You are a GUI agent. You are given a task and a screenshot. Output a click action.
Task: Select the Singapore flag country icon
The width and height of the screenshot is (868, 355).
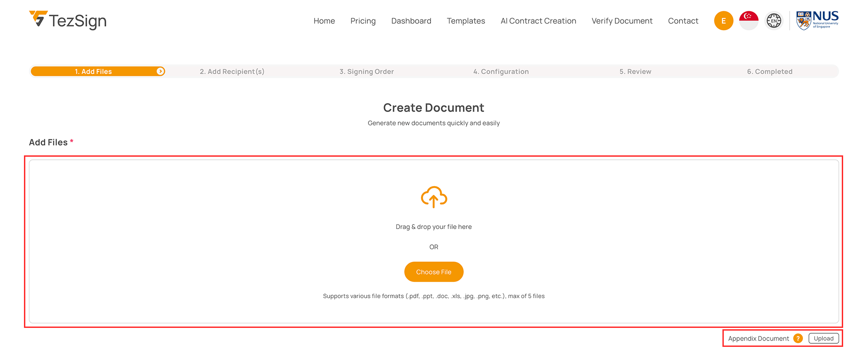tap(749, 21)
